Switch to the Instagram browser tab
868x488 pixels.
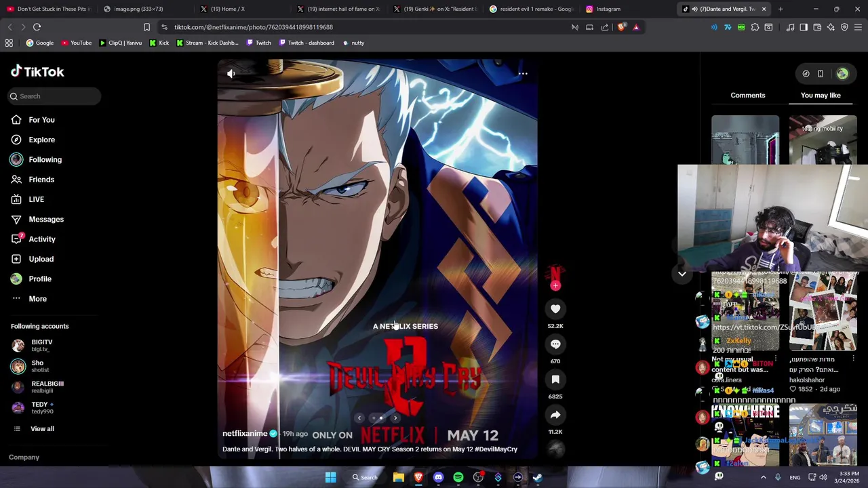point(627,9)
